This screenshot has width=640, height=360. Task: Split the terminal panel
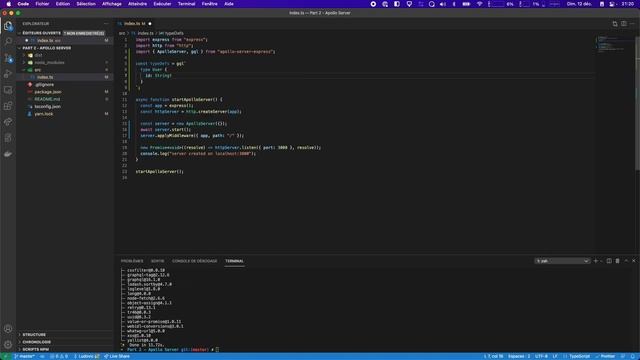609,261
